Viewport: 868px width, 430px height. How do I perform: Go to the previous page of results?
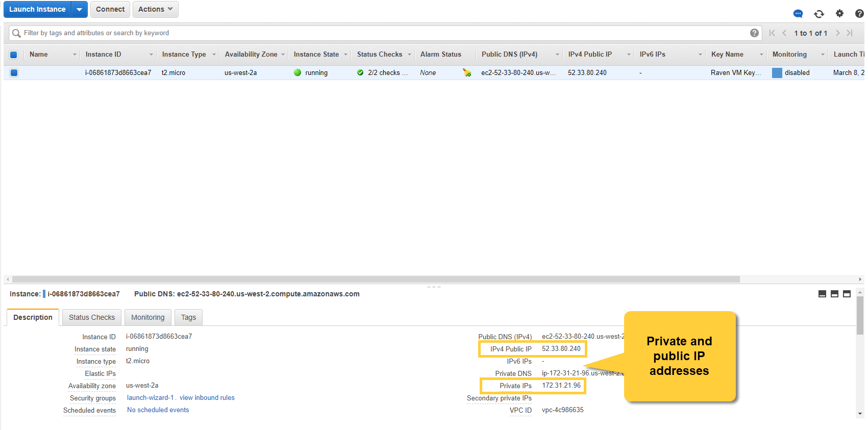pos(784,33)
